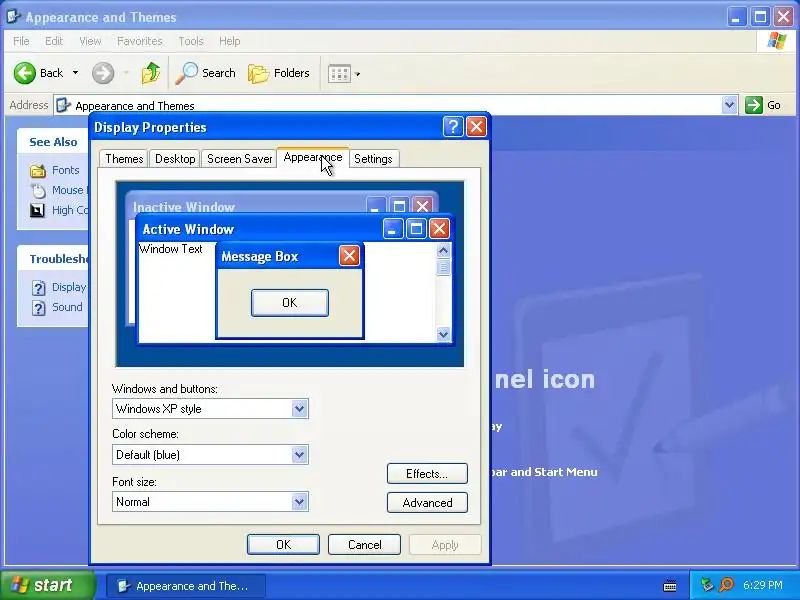
Task: Open the Views dropdown arrow
Action: (358, 74)
